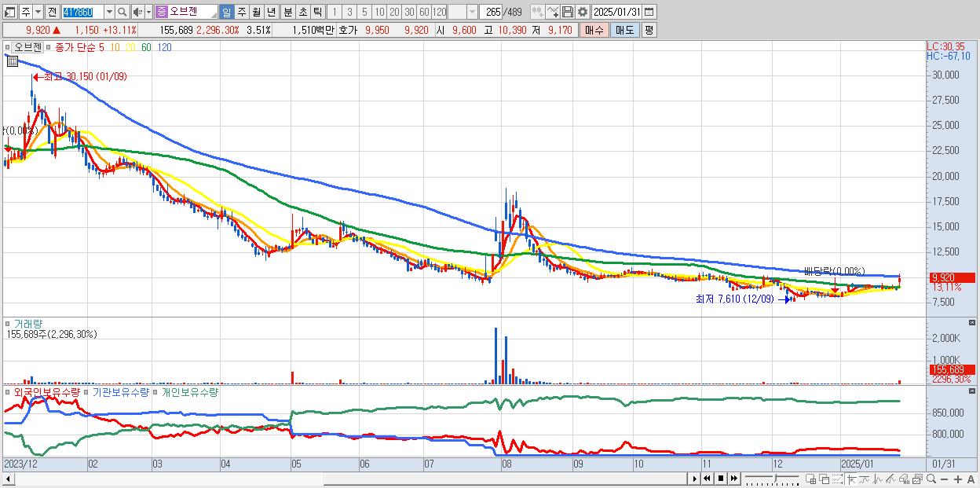This screenshot has height=488, width=980.
Task: Select the monthly 월 period button
Action: pos(256,13)
